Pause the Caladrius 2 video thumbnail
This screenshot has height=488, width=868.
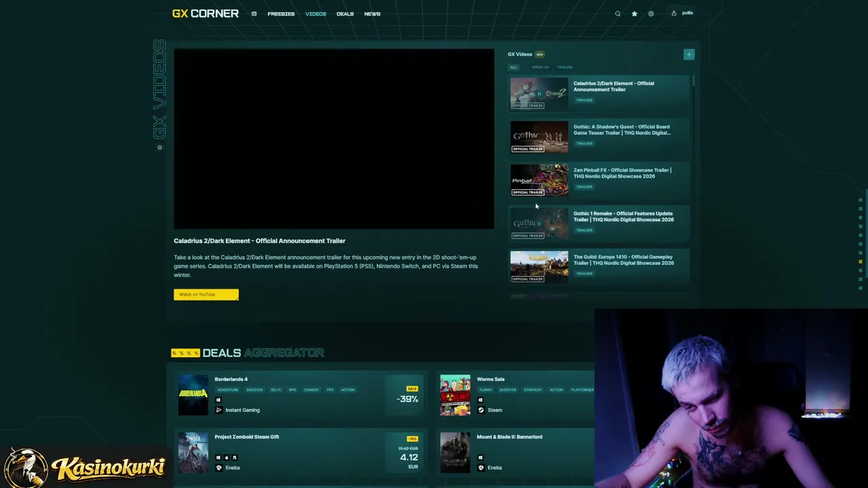[539, 94]
